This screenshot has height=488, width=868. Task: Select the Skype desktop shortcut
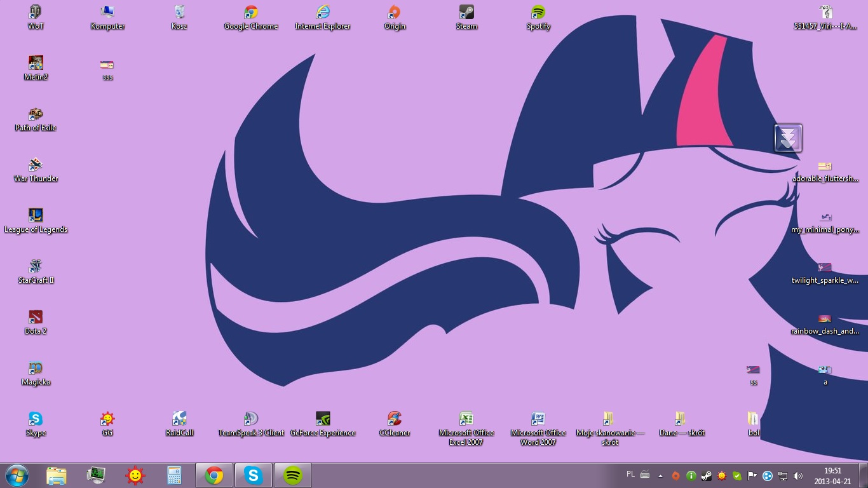point(36,424)
